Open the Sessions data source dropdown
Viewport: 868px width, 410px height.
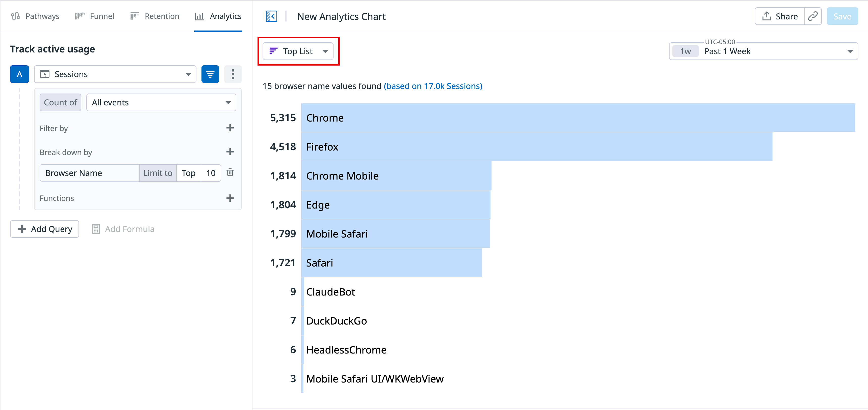pos(115,74)
